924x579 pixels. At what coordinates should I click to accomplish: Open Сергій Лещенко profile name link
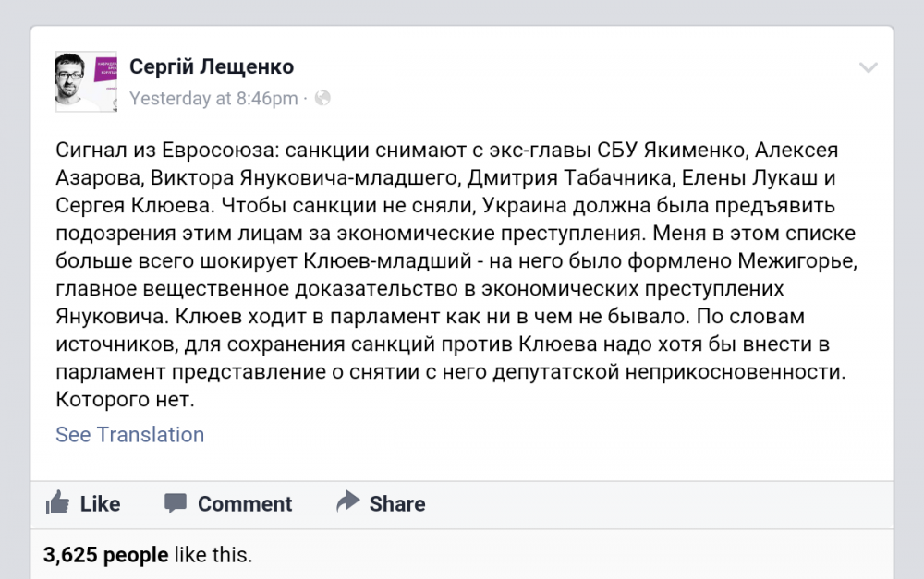coord(212,66)
